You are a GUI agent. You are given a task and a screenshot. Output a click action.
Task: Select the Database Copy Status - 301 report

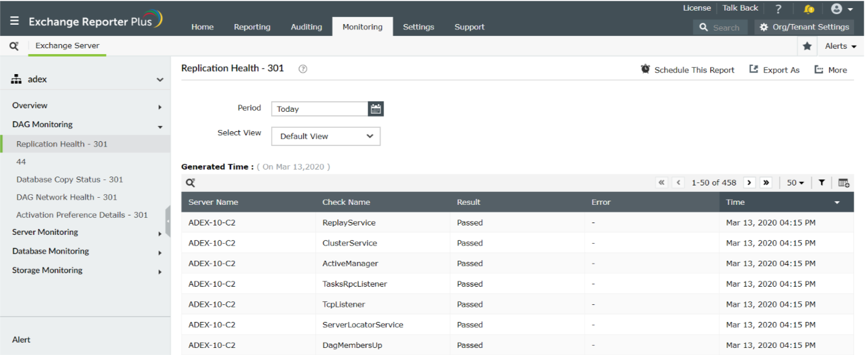point(70,179)
